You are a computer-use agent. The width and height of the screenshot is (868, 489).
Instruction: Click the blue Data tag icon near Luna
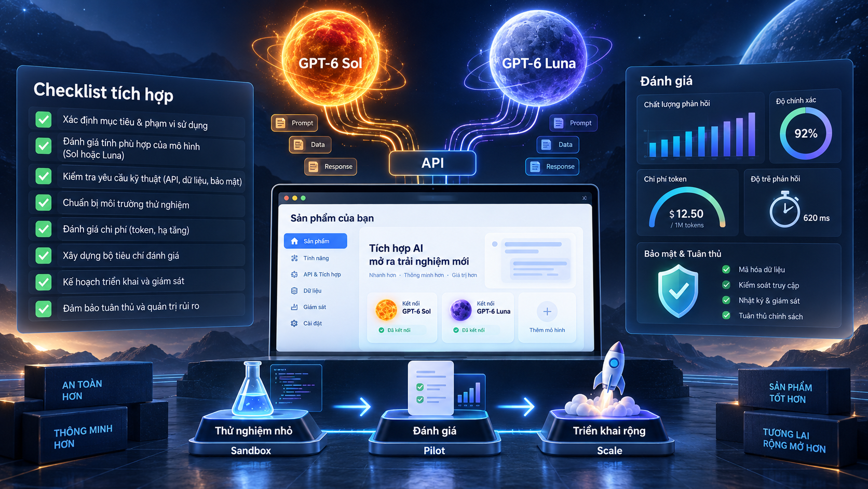[546, 145]
